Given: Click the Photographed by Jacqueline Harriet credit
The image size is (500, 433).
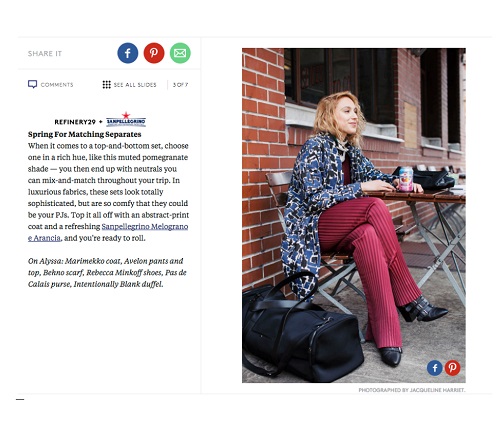Looking at the screenshot, I should [x=412, y=390].
